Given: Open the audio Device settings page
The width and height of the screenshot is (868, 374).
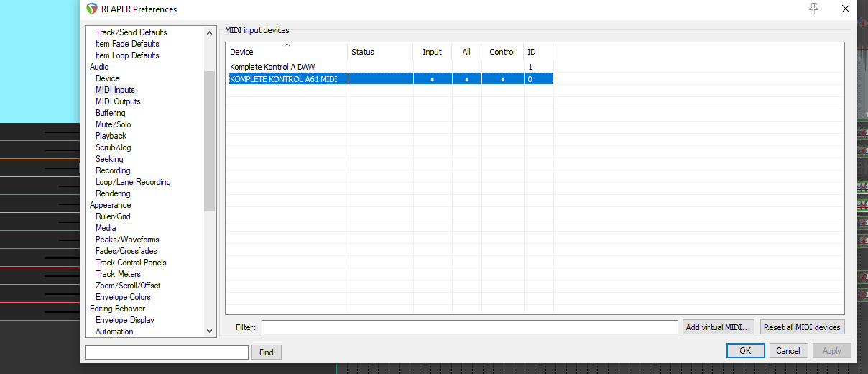Looking at the screenshot, I should point(108,78).
